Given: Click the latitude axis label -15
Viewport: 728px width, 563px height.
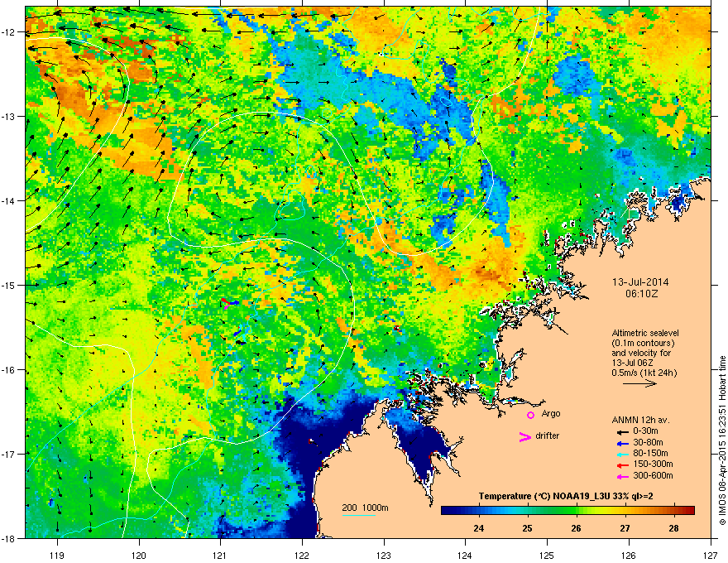Looking at the screenshot, I should (9, 285).
